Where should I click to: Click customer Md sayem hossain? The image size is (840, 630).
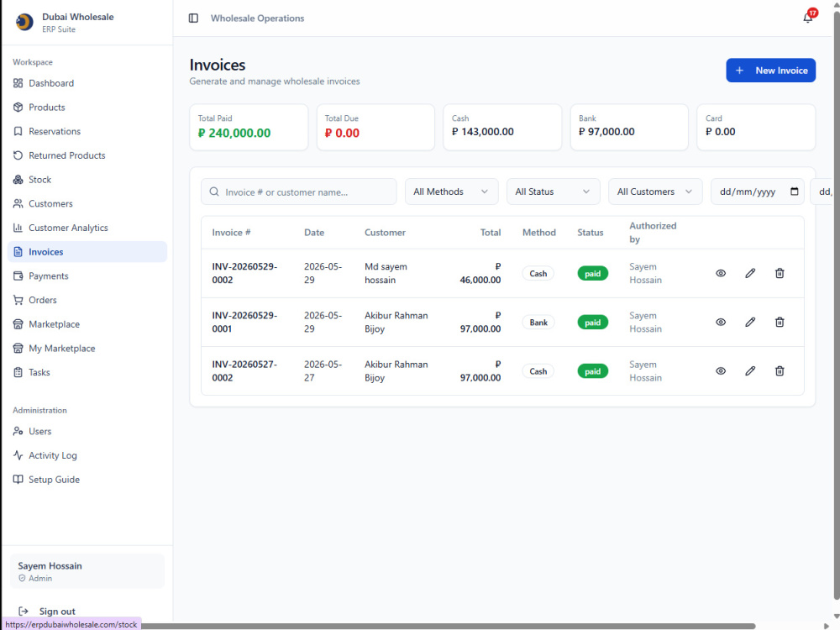pos(386,273)
